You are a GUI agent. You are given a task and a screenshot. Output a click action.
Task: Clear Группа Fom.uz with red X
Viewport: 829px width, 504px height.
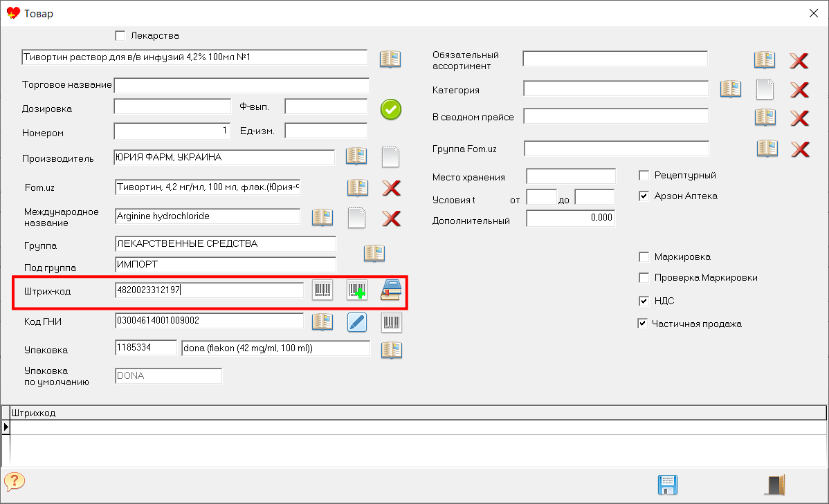coord(801,149)
